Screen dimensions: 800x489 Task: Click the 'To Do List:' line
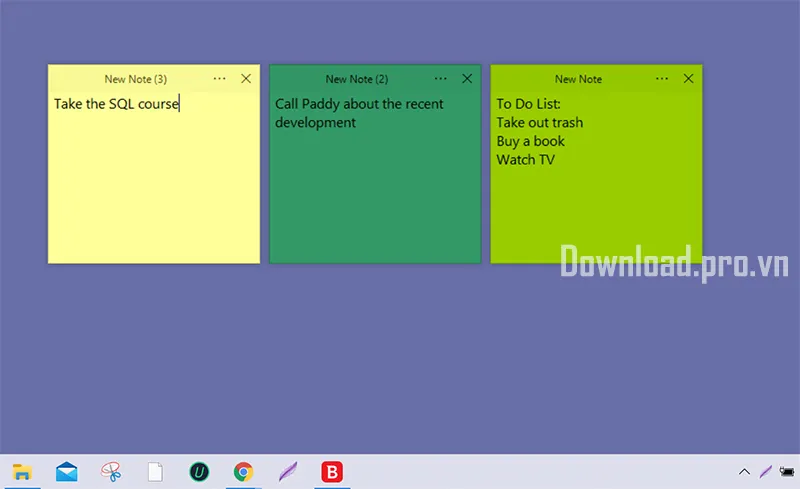pos(529,104)
